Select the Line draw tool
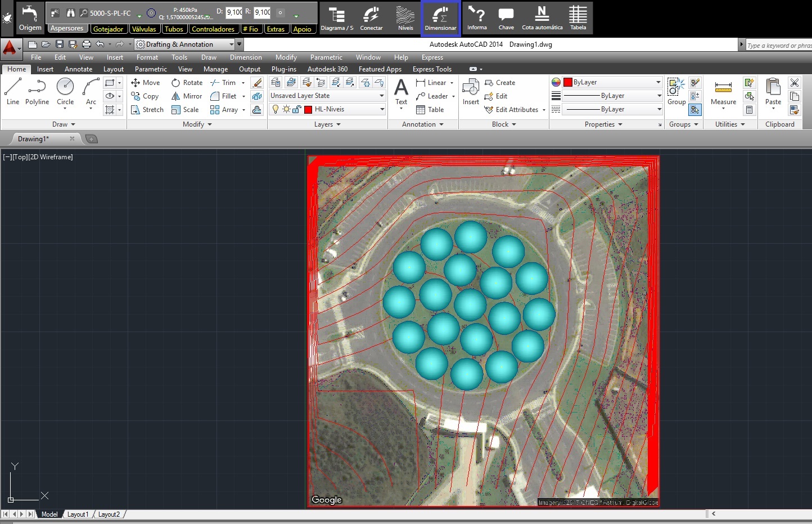Image resolution: width=812 pixels, height=524 pixels. point(13,92)
